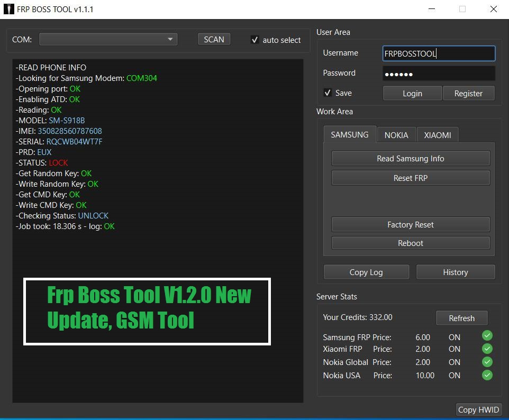
Task: Click the Copy HWID button
Action: tap(478, 409)
